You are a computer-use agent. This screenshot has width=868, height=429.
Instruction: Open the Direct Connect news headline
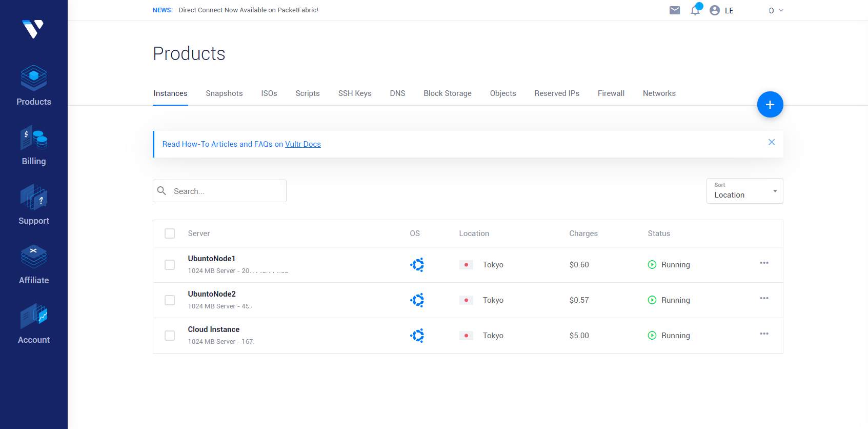coord(248,10)
